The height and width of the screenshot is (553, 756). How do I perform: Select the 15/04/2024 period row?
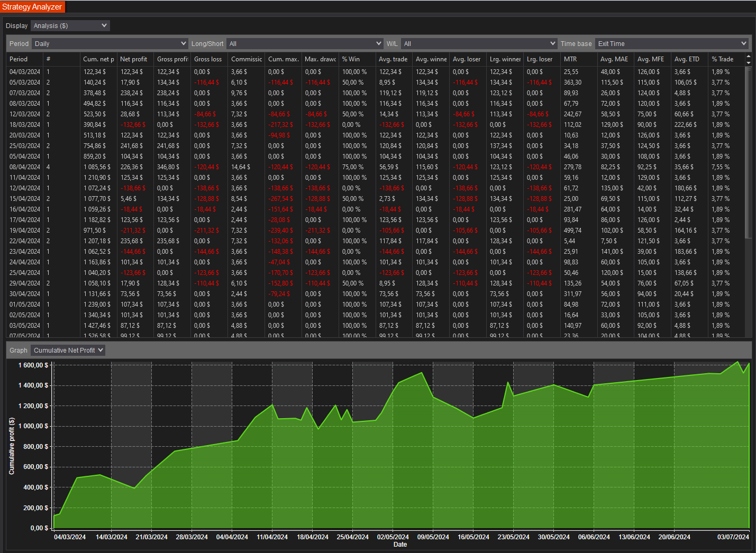tap(376, 199)
